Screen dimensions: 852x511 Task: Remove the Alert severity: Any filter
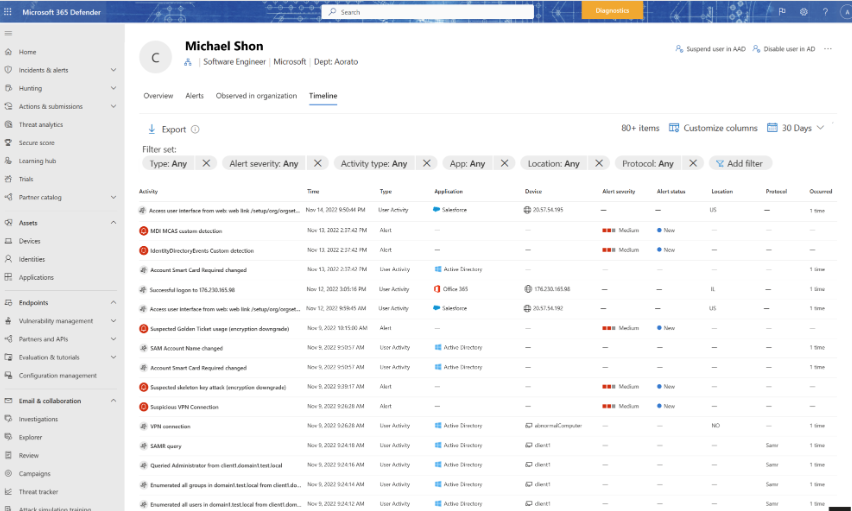(x=318, y=163)
